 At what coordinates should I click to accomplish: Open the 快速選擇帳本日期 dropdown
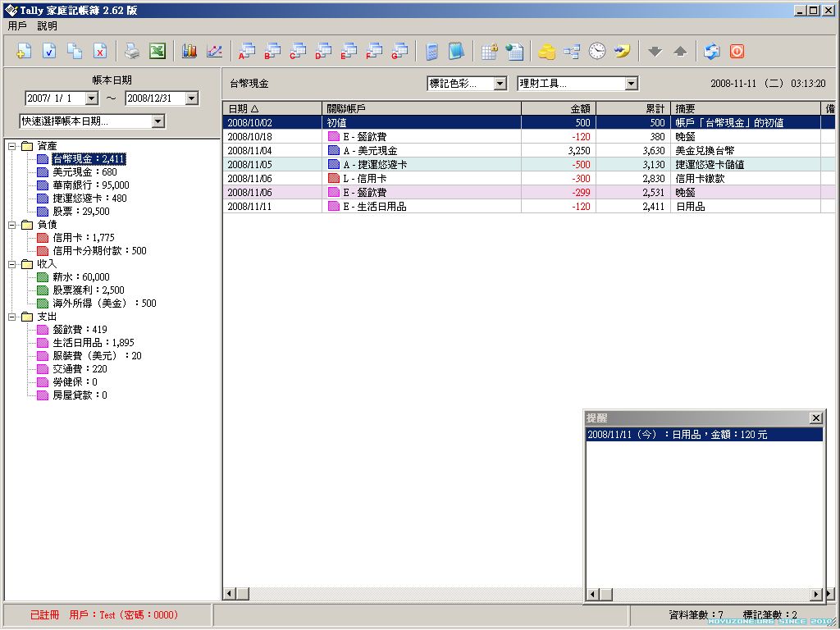tap(158, 121)
